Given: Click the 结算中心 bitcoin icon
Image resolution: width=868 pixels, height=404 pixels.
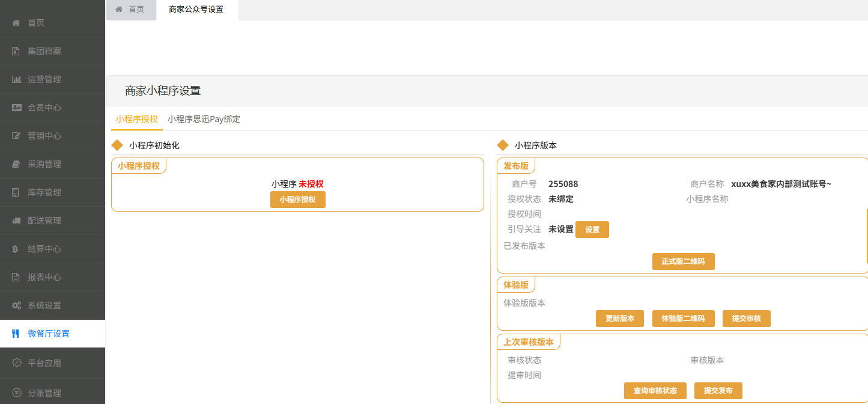Looking at the screenshot, I should coord(16,249).
